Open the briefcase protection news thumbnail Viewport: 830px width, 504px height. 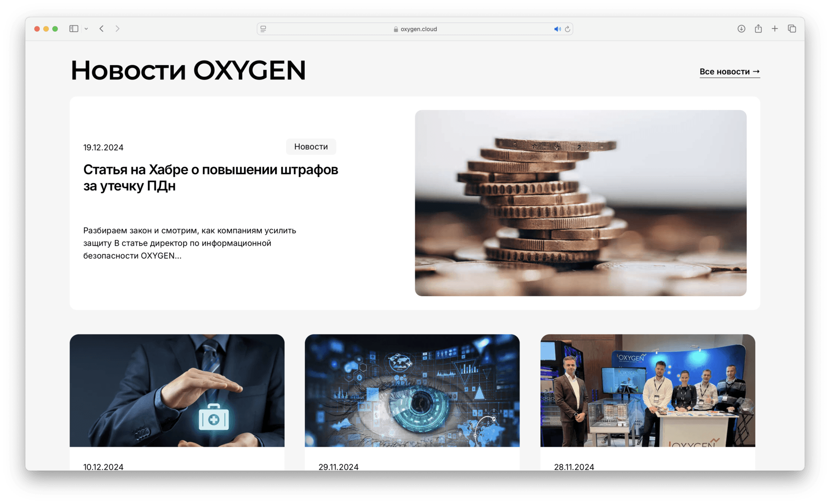[x=177, y=390]
